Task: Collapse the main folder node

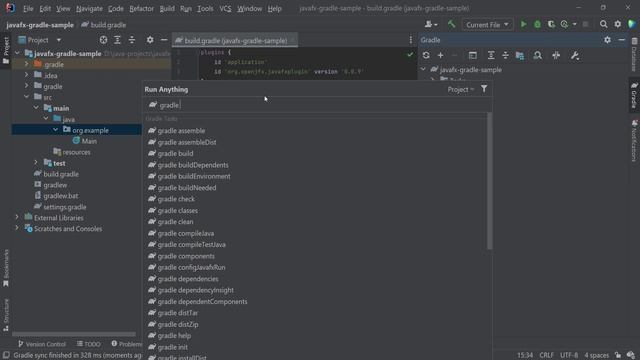Action: (36, 108)
